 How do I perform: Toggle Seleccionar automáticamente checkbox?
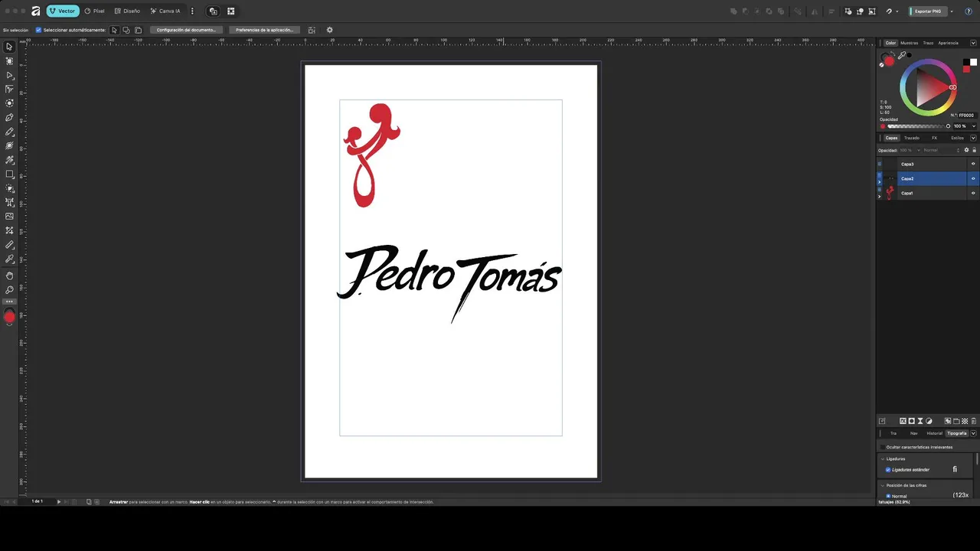pos(38,30)
